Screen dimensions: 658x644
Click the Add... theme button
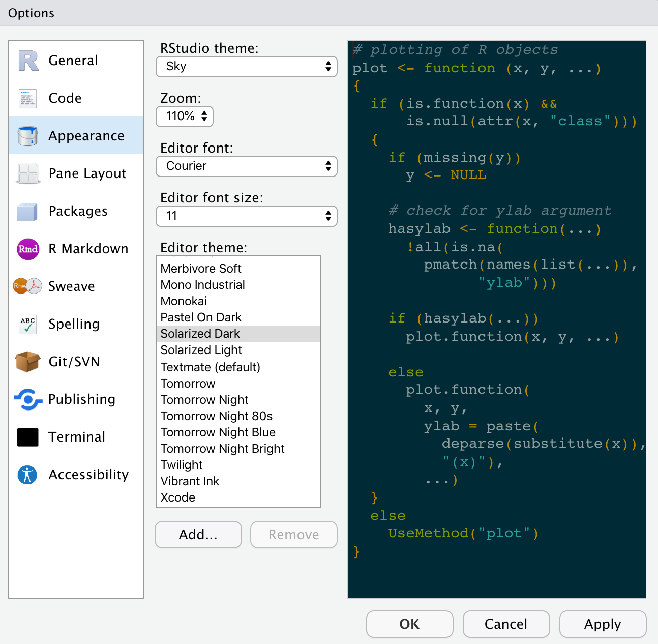click(198, 535)
